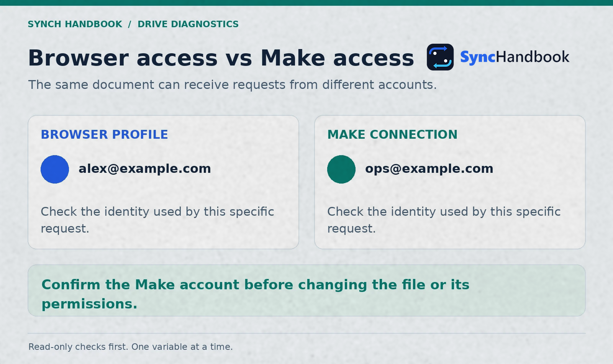
Task: Click the blue avatar beside alex@example.com
Action: (55, 169)
